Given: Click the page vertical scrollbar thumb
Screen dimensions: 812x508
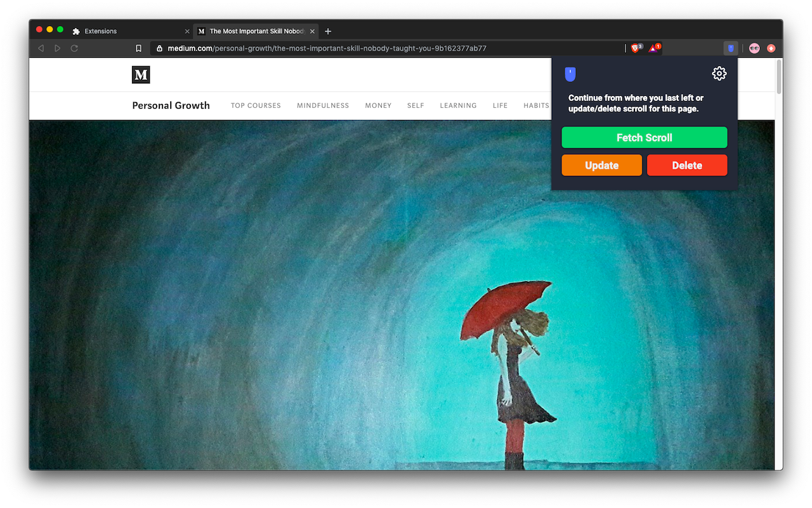Looking at the screenshot, I should (x=779, y=77).
